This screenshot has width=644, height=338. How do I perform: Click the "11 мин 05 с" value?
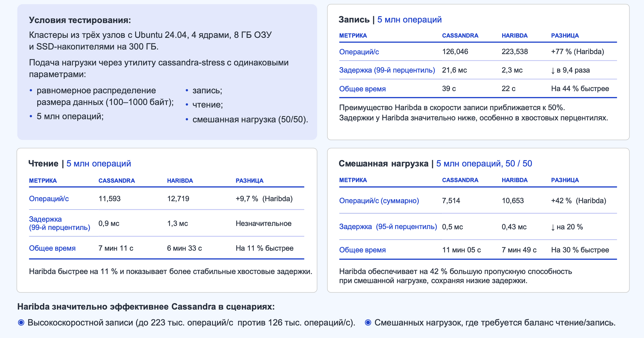[x=462, y=250]
